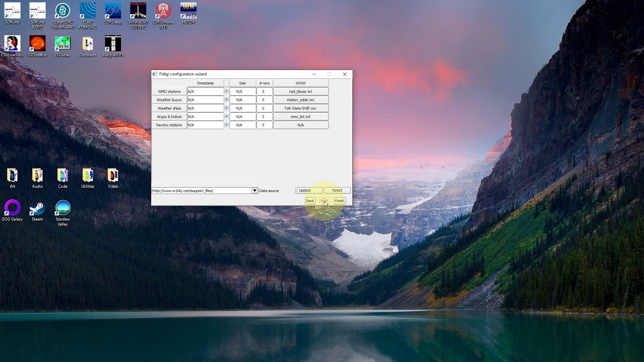
Task: Click the Argos & Iridium row label button
Action: pos(169,117)
